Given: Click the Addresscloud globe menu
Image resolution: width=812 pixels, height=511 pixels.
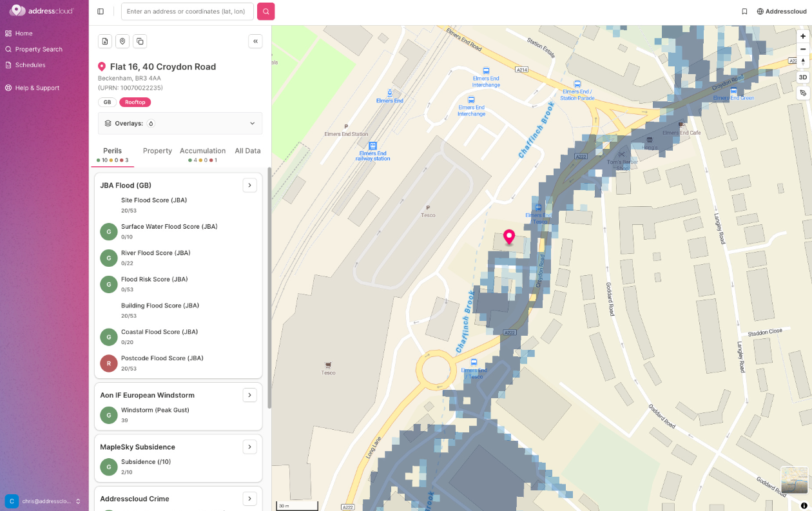Looking at the screenshot, I should pyautogui.click(x=781, y=12).
